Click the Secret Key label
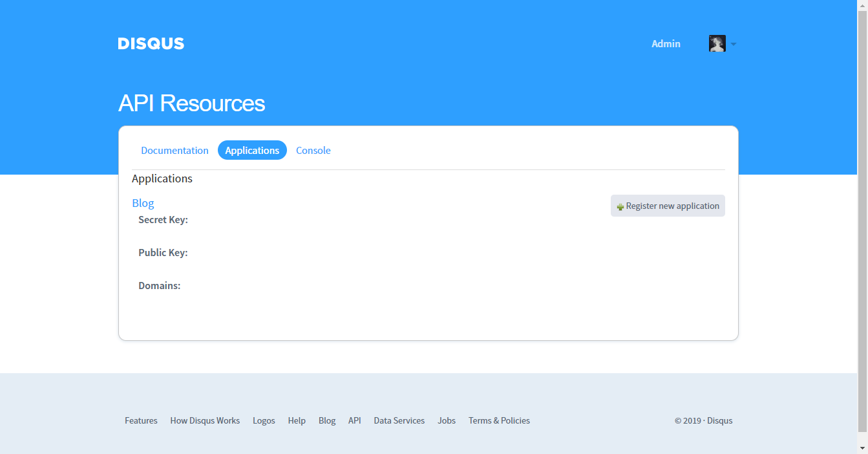The height and width of the screenshot is (454, 868). 163,220
